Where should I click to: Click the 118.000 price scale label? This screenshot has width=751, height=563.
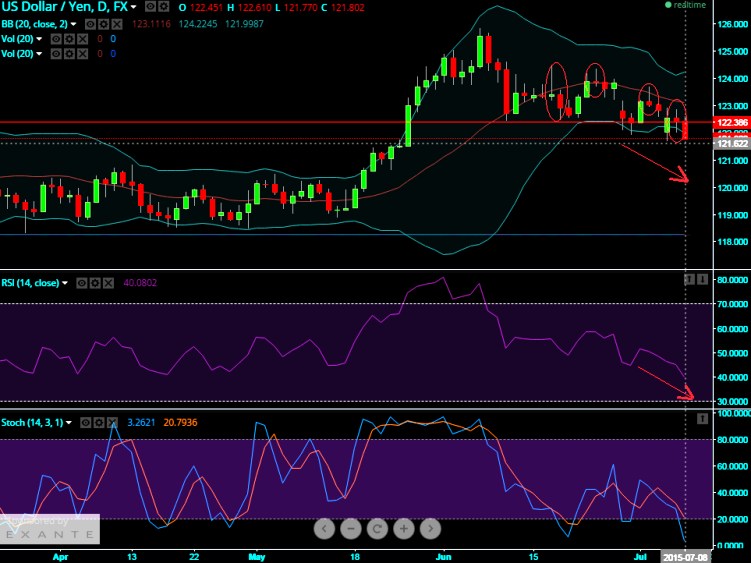click(733, 242)
